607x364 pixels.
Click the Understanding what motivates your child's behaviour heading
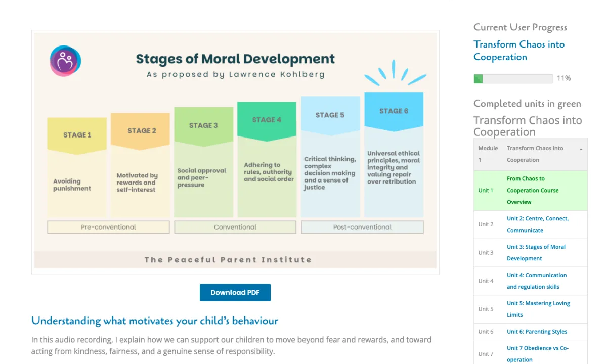(155, 321)
